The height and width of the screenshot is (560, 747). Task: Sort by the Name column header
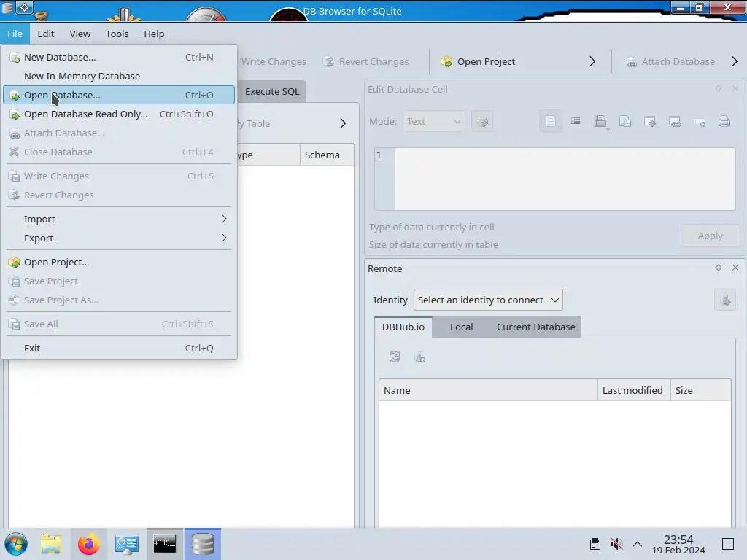click(x=488, y=391)
